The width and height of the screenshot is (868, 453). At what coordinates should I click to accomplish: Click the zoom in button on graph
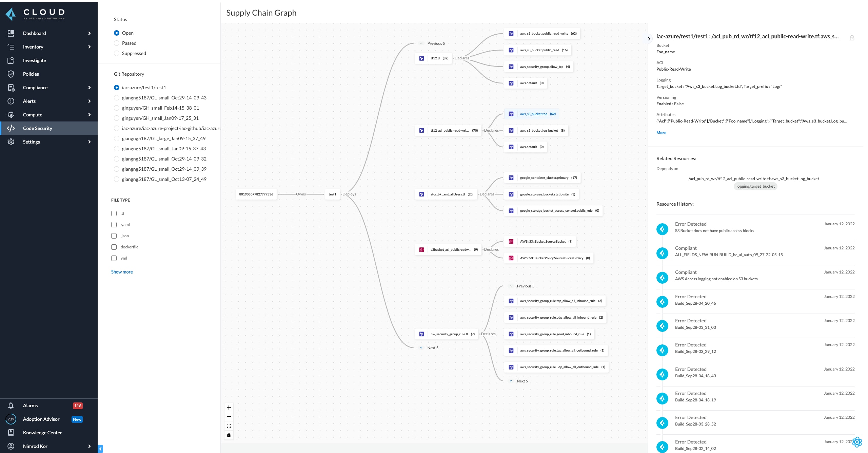[x=229, y=408]
